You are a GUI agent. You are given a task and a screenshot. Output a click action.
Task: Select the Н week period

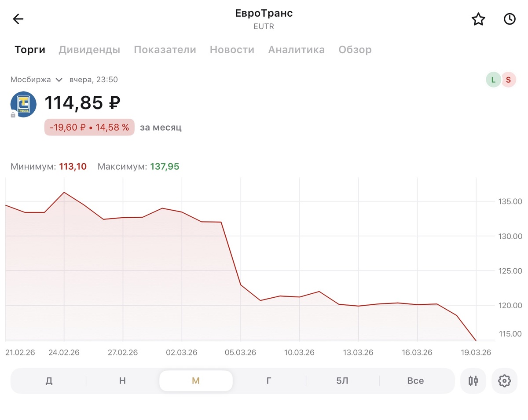(122, 381)
